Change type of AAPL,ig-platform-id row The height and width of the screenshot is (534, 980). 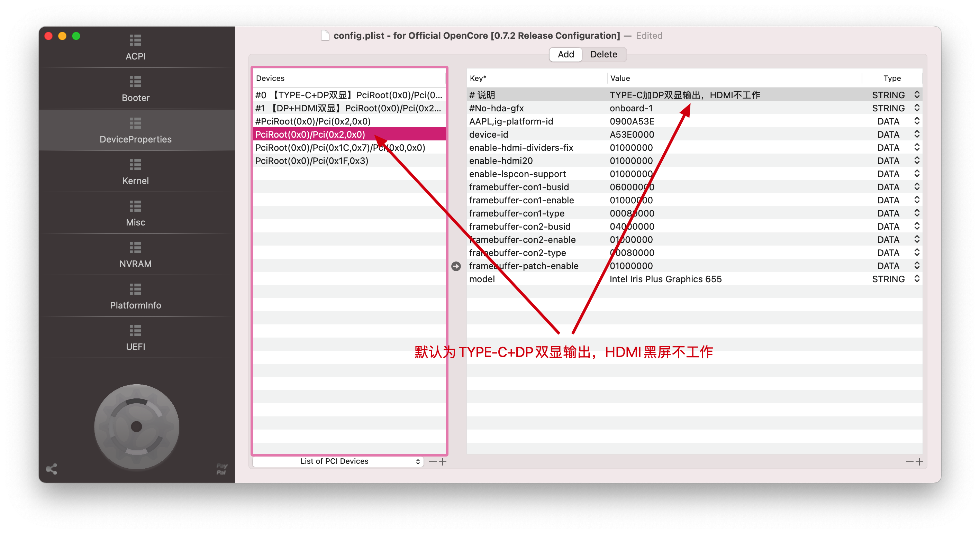[x=917, y=121]
